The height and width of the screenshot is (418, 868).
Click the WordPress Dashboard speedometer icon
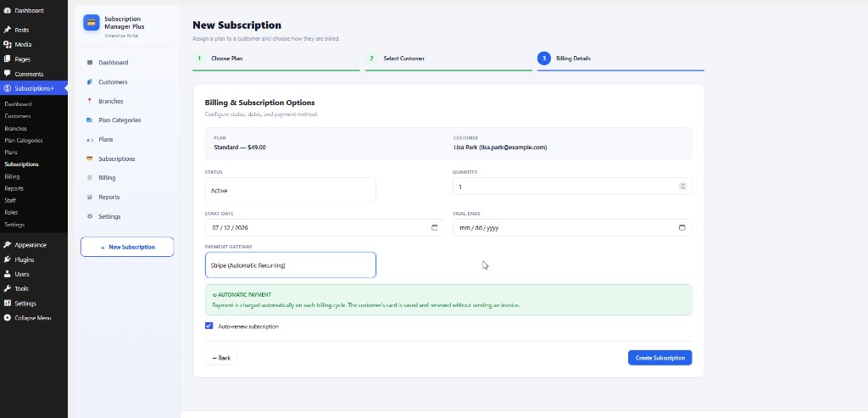7,10
